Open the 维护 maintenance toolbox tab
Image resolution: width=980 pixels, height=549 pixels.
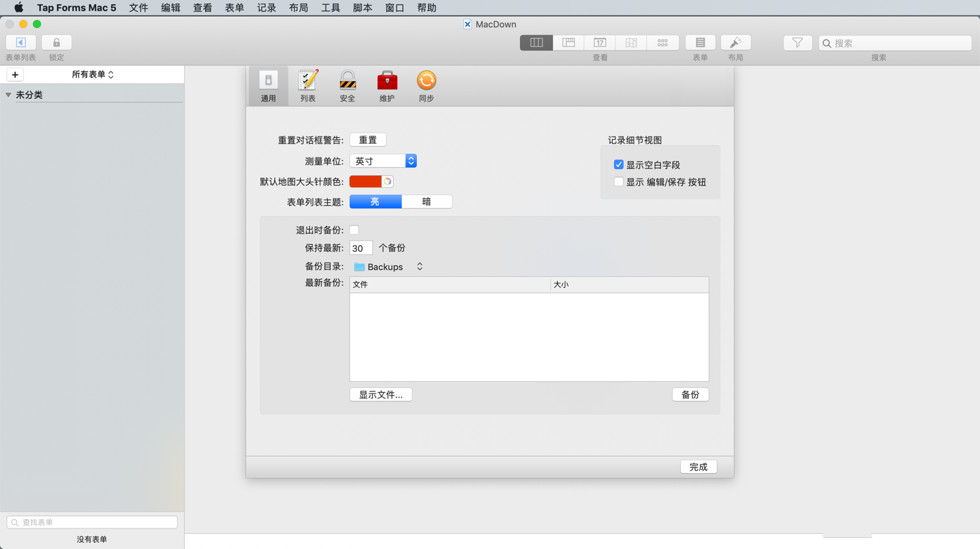pyautogui.click(x=387, y=86)
